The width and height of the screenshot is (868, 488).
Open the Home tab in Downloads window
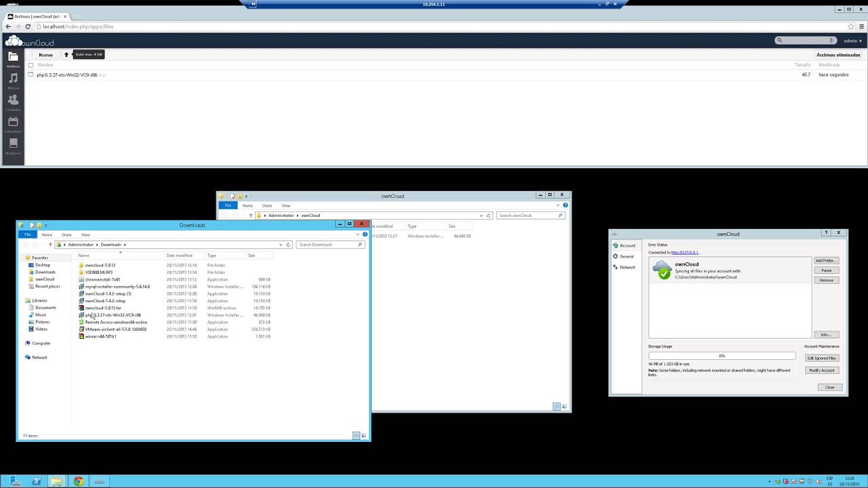(47, 235)
